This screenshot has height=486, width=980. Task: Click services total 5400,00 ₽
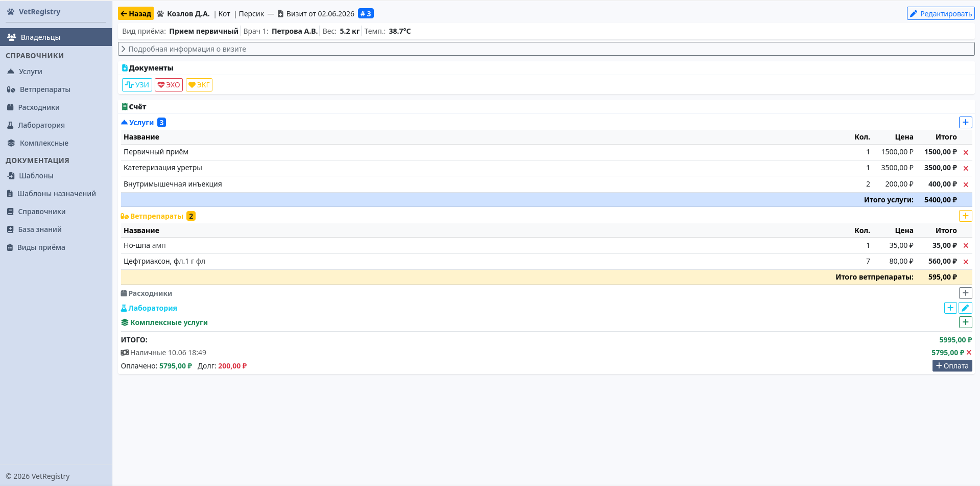pyautogui.click(x=941, y=200)
